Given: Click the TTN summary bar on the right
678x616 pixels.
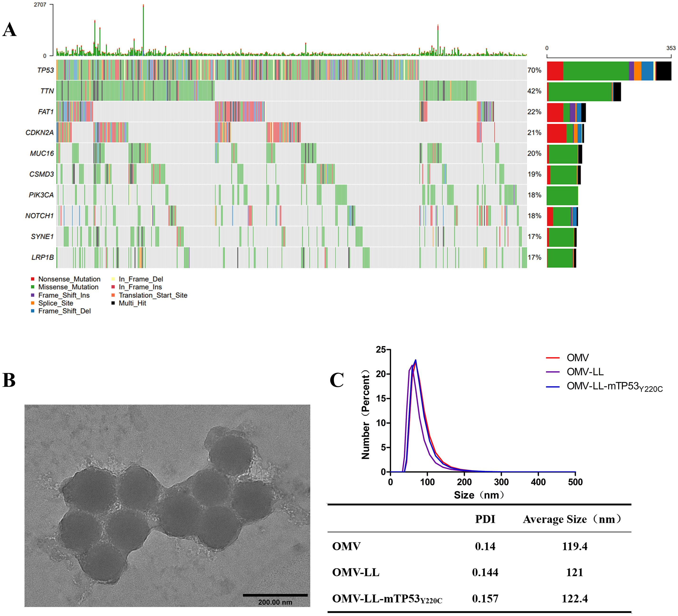Looking at the screenshot, I should (x=584, y=92).
